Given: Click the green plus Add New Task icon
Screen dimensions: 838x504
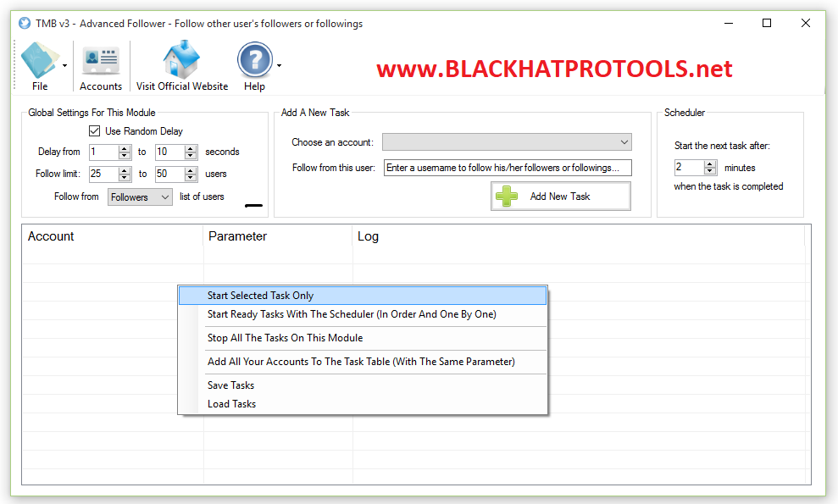Looking at the screenshot, I should coord(507,197).
